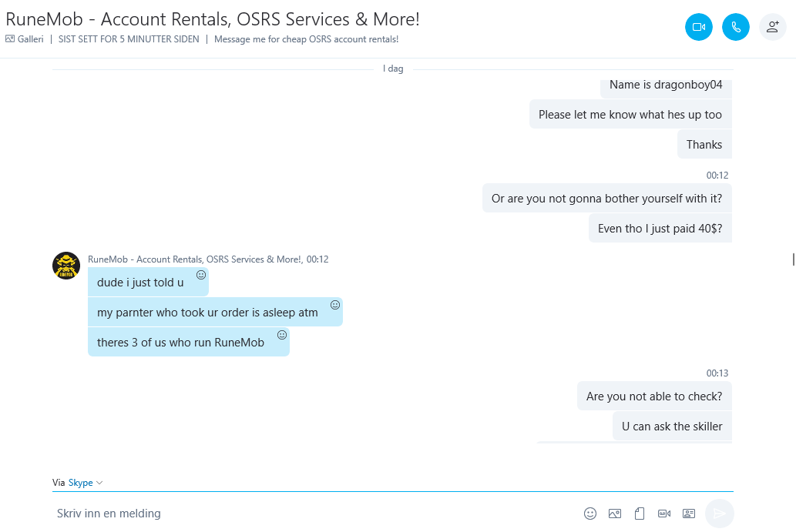Screen dimensions: 796x532
Task: Start a video call with RuneMob
Action: coord(699,27)
